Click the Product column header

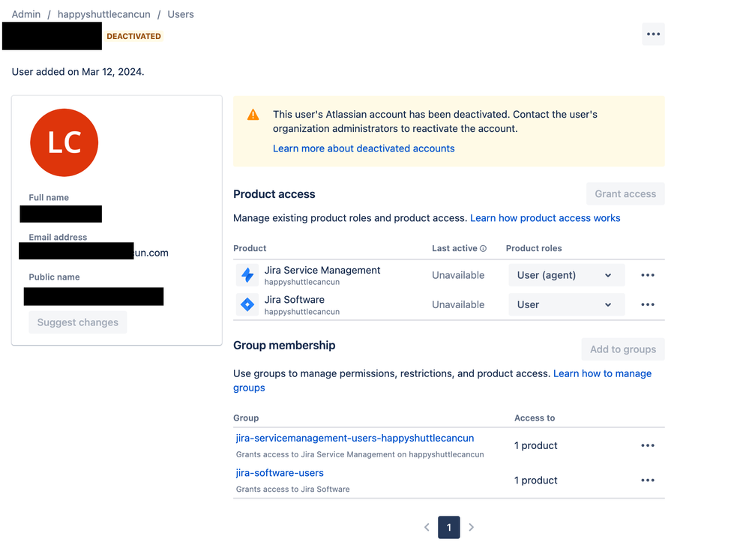click(x=250, y=248)
